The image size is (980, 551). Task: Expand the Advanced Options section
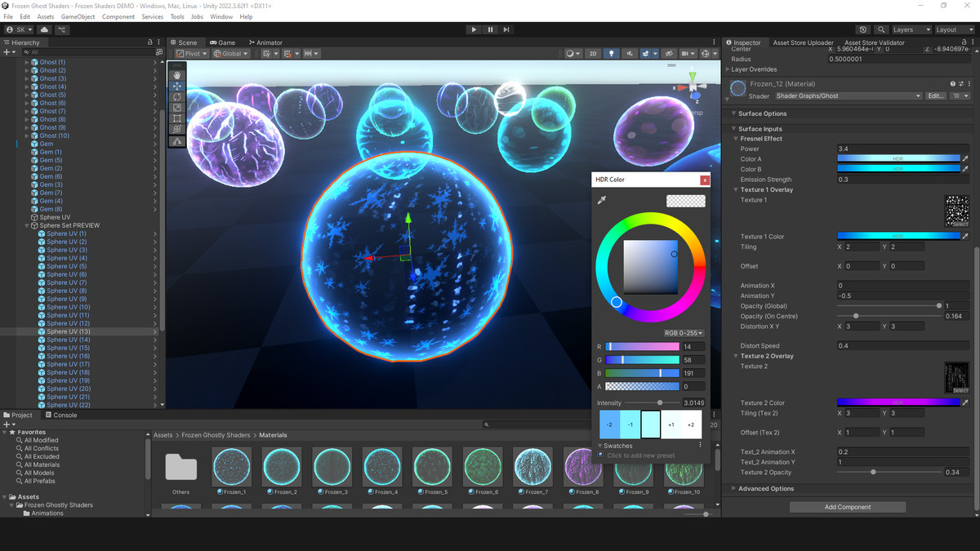[x=765, y=489]
